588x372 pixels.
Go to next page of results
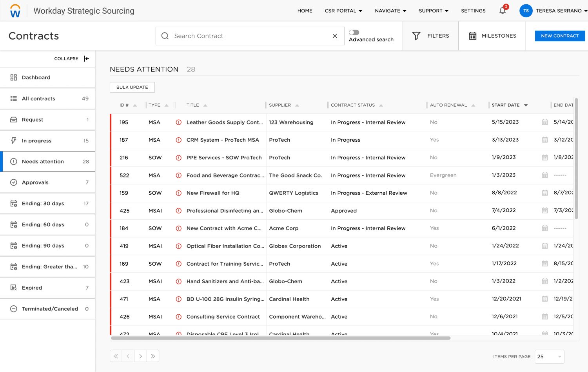click(140, 356)
